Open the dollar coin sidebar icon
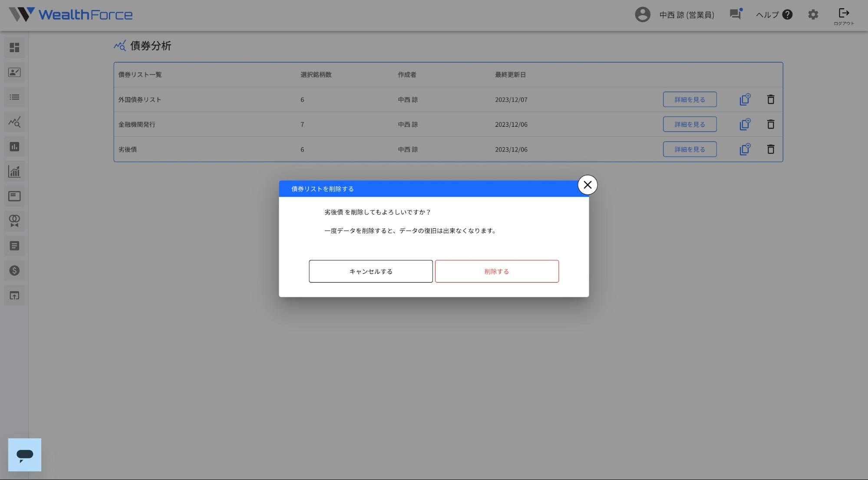 click(x=14, y=271)
